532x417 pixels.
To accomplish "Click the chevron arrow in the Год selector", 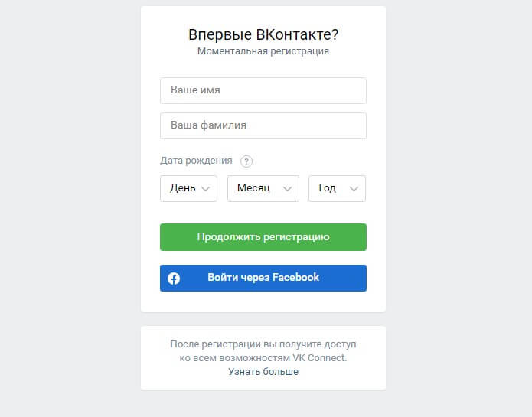I will 354,188.
